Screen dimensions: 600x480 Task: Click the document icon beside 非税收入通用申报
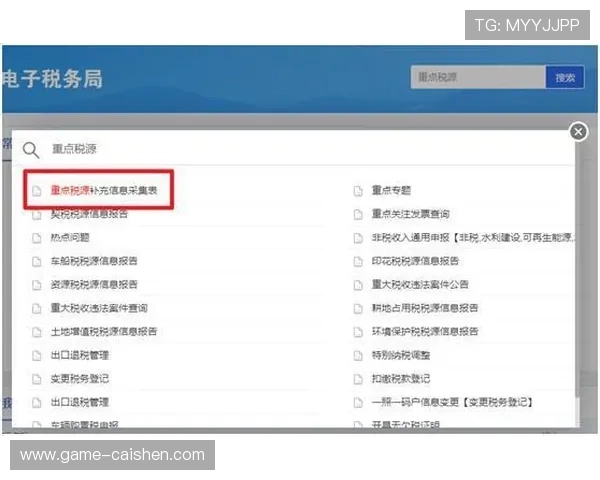(x=358, y=238)
